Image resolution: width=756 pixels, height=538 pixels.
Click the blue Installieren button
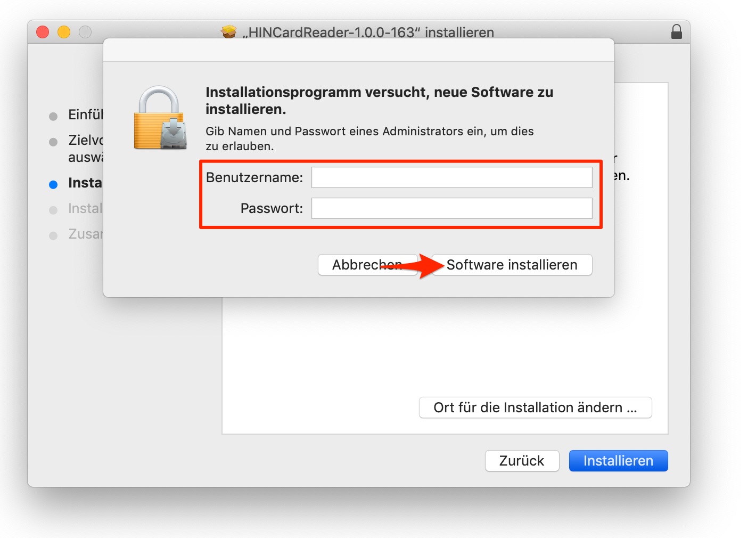click(x=618, y=461)
